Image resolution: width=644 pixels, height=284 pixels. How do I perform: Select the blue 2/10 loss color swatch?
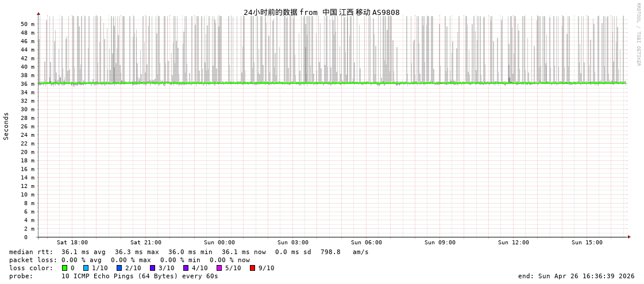coord(119,268)
